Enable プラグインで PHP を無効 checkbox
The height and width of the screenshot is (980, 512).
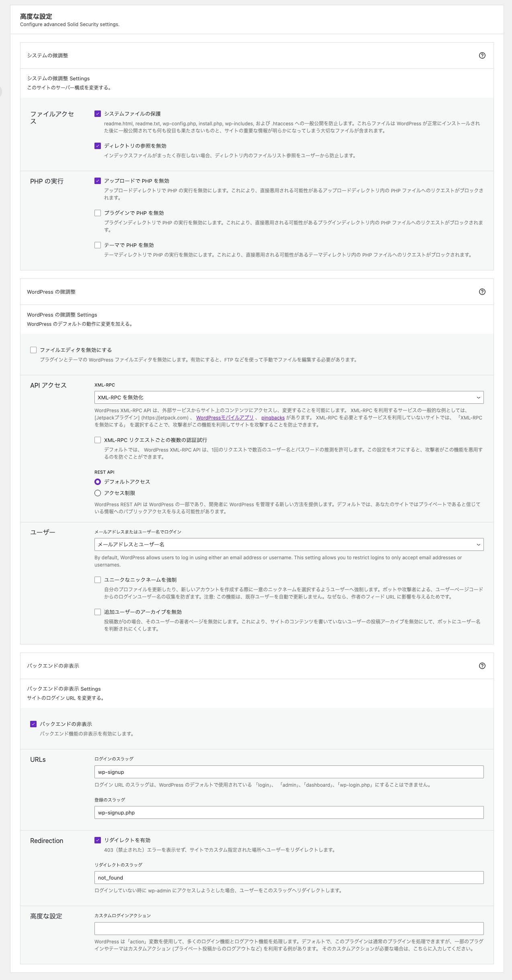click(98, 213)
